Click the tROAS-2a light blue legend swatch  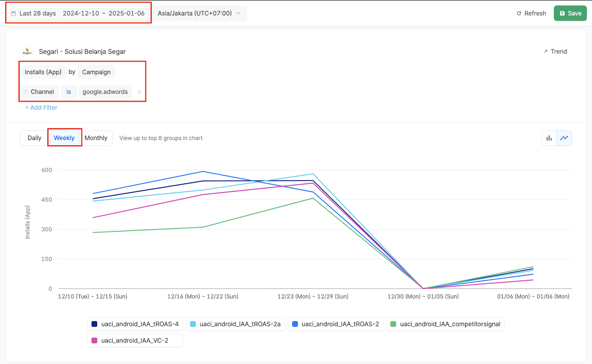point(193,324)
